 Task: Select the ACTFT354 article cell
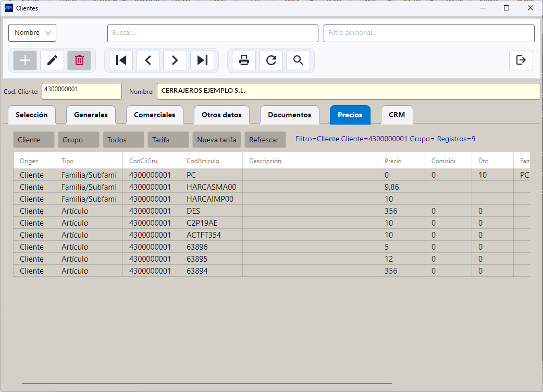(x=211, y=235)
